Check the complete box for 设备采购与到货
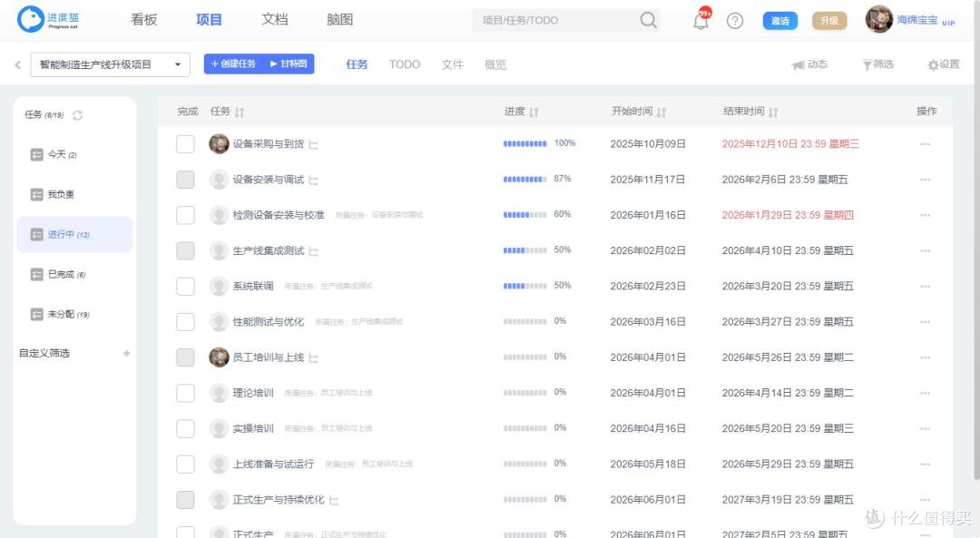Viewport: 980px width, 538px height. coord(185,143)
